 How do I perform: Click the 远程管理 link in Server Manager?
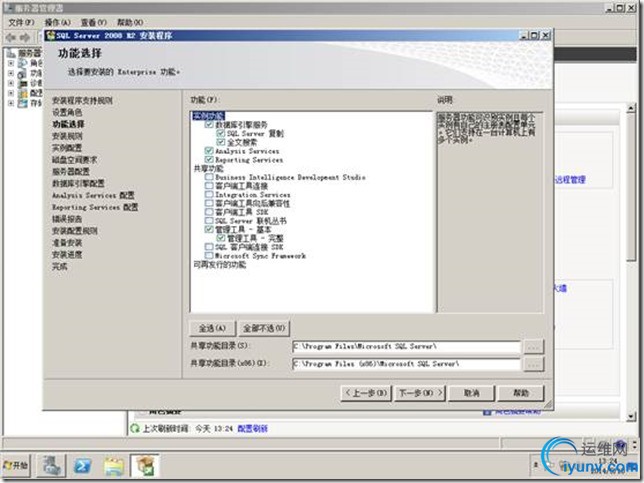(570, 179)
